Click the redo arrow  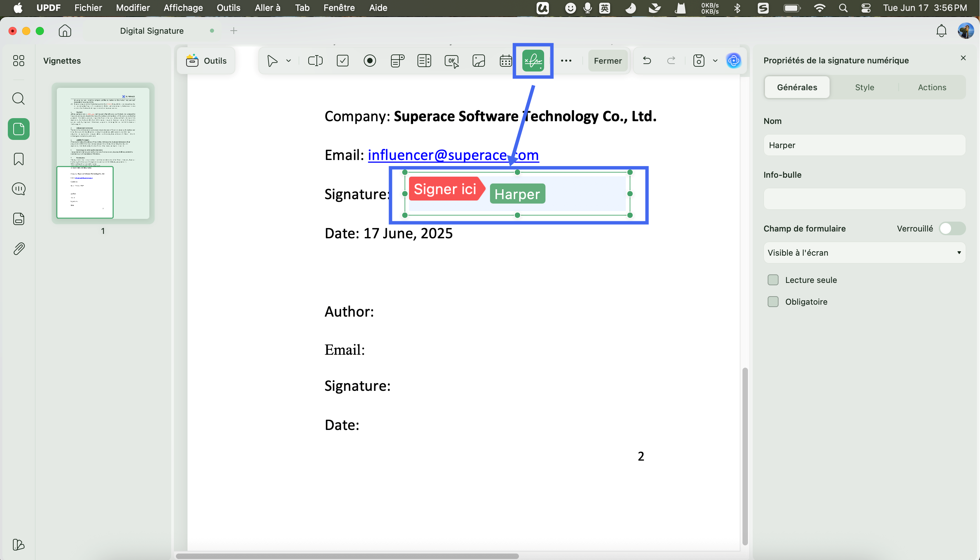(x=671, y=60)
